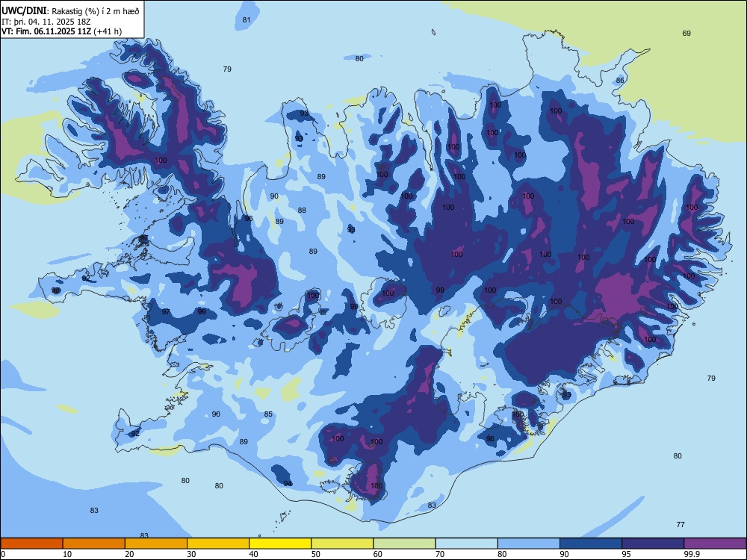Pick the pale yellow-green 50–60 legend swatch
This screenshot has width=747, height=560.
pyautogui.click(x=342, y=544)
